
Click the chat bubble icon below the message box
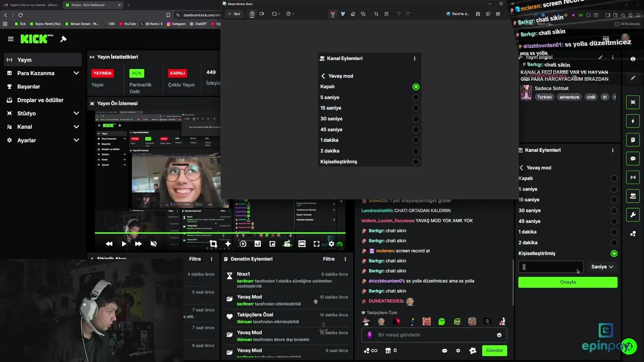tap(444, 350)
